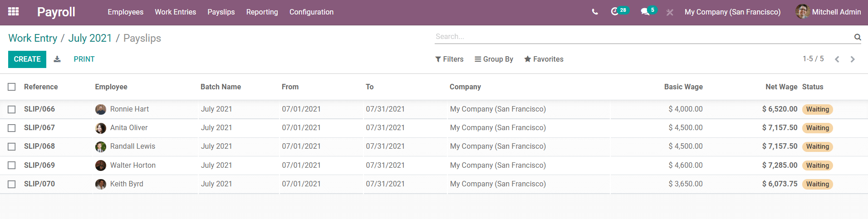Viewport: 868px width, 219px height.
Task: Go to next page arrow
Action: click(x=853, y=59)
